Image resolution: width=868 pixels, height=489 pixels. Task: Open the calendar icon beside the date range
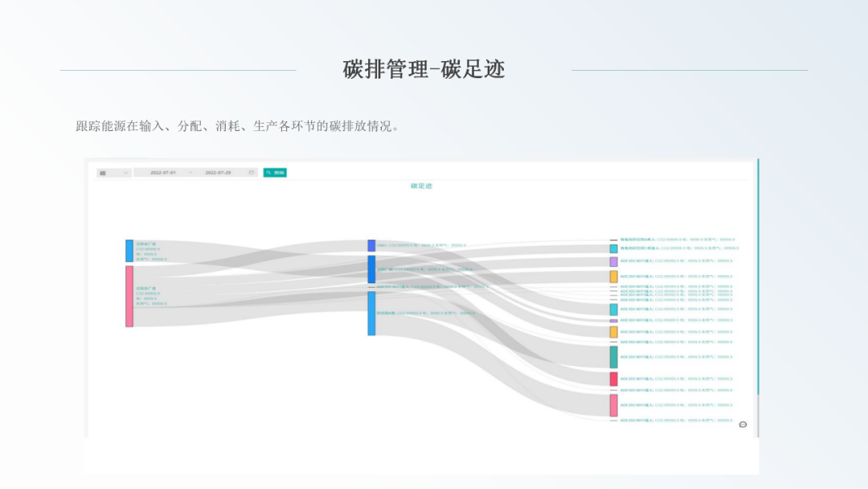click(252, 171)
